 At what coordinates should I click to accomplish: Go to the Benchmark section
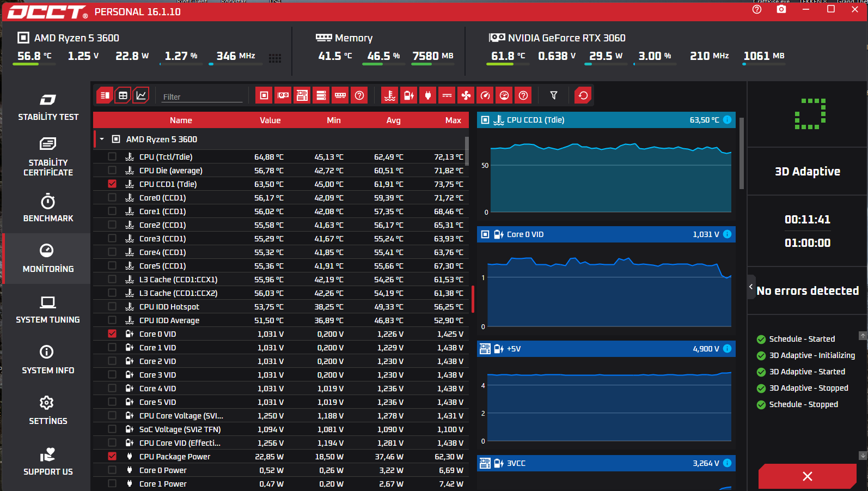(48, 208)
